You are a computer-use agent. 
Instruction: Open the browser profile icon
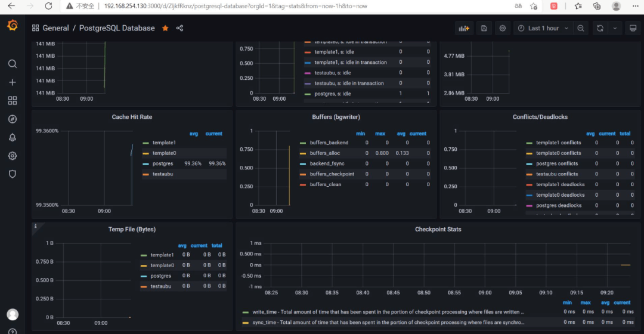[x=616, y=6]
